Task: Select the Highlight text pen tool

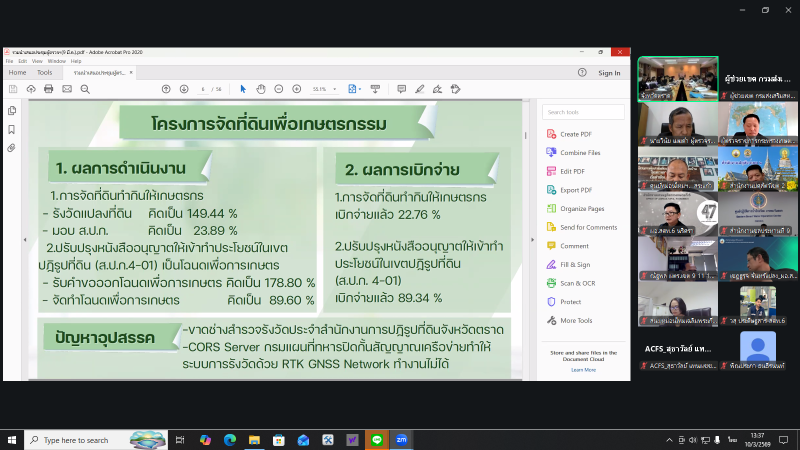Action: pyautogui.click(x=420, y=89)
